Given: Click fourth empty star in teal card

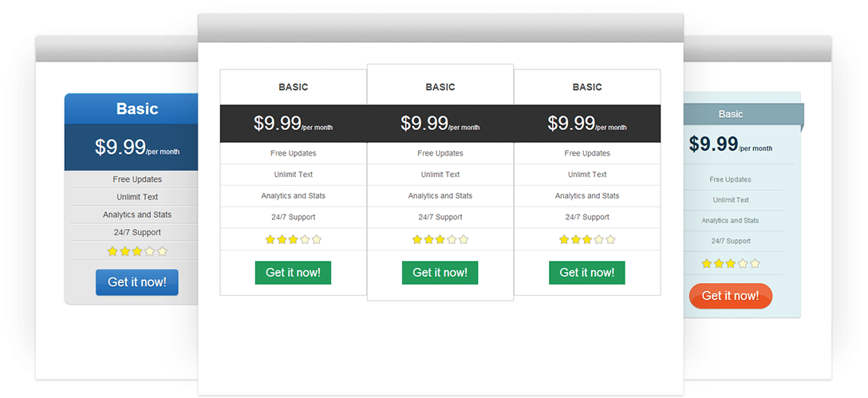Looking at the screenshot, I should click(743, 263).
